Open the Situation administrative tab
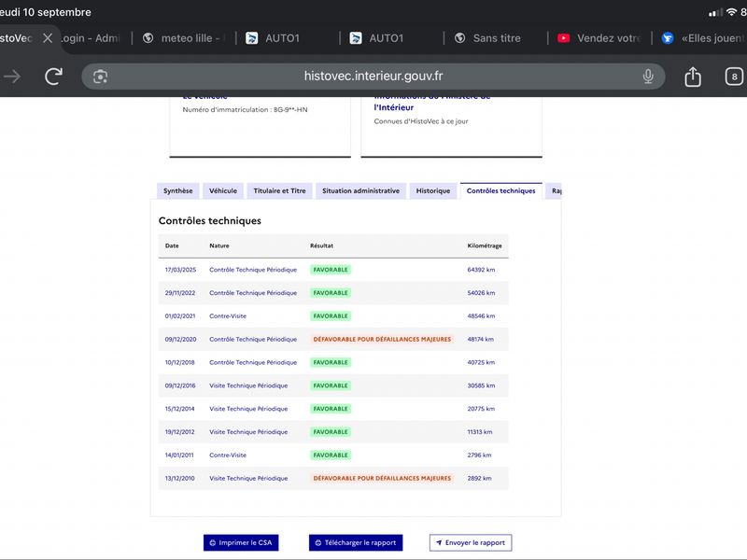This screenshot has height=560, width=747. pyautogui.click(x=360, y=191)
